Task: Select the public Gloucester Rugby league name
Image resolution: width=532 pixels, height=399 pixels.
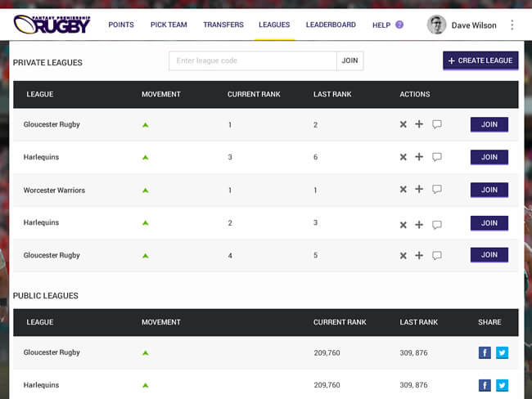Action: [52, 352]
